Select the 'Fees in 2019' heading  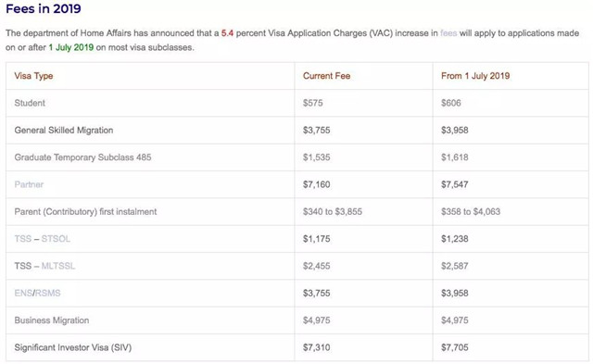point(44,8)
